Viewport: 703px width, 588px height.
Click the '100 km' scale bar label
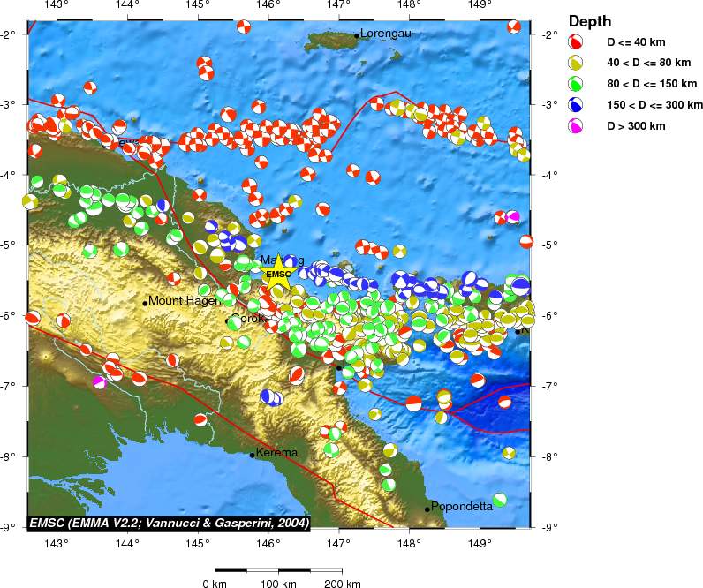coord(278,584)
